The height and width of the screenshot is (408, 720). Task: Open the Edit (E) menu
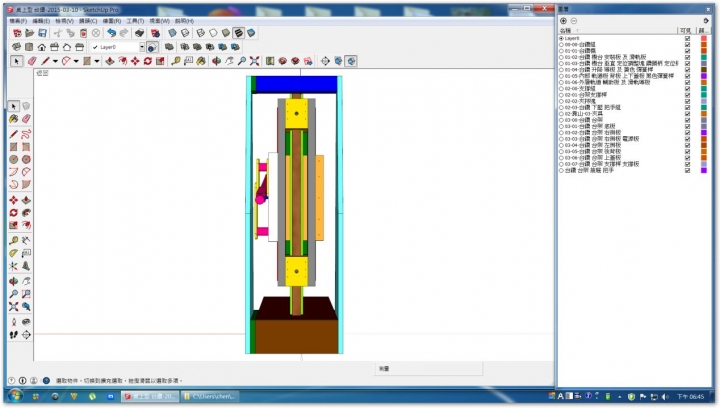[x=41, y=21]
